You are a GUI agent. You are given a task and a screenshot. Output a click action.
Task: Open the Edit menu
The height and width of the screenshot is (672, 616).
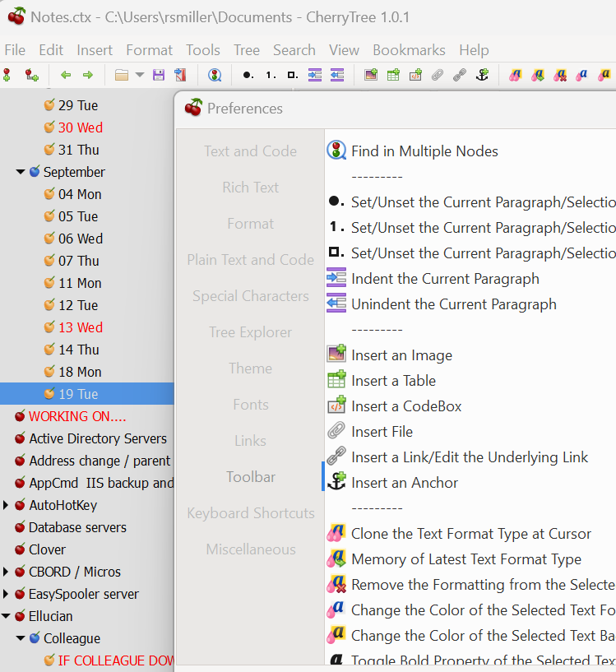click(51, 50)
